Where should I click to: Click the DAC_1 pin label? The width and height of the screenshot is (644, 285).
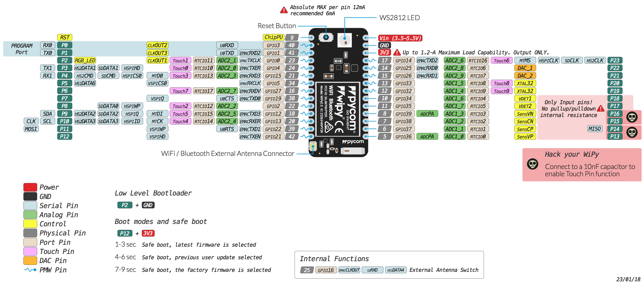click(525, 68)
